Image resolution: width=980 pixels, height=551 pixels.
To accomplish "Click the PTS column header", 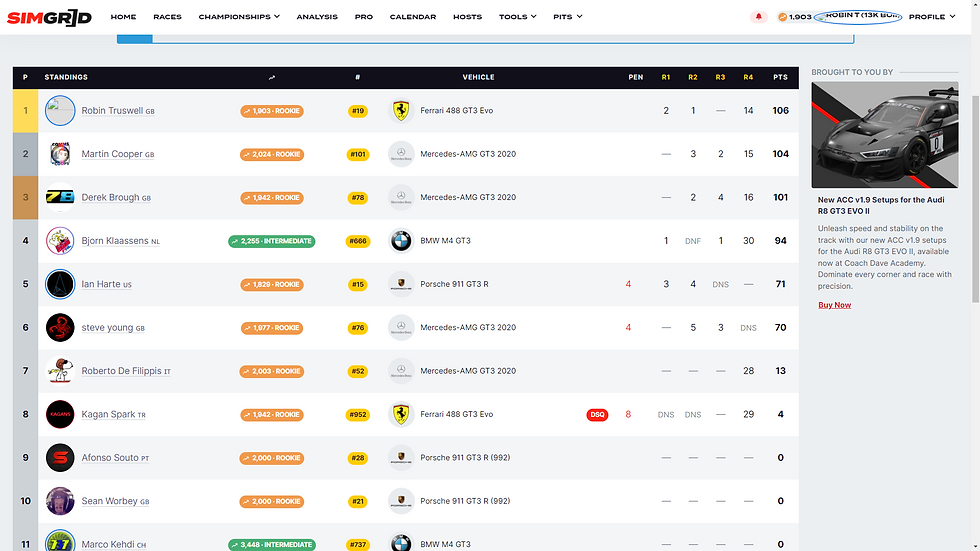I will [x=780, y=77].
